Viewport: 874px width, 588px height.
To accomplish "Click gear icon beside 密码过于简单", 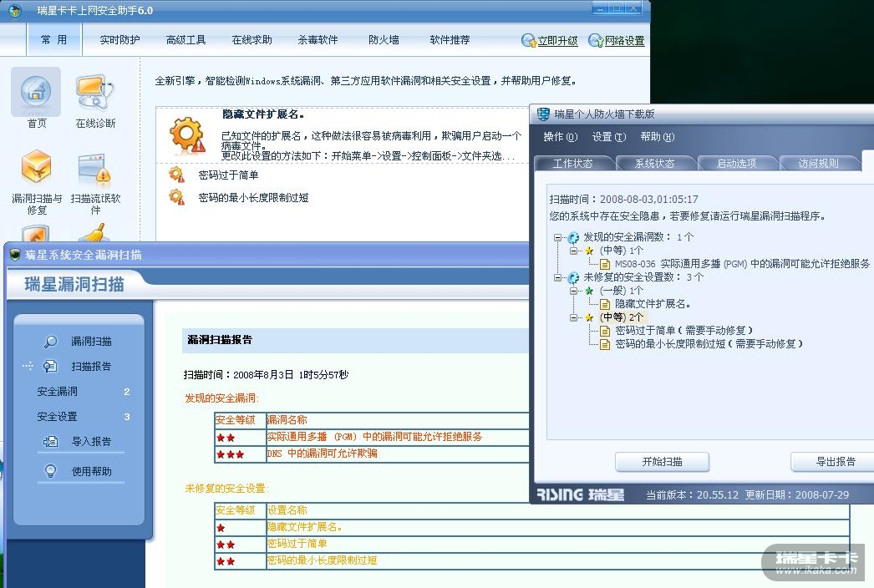I will (x=176, y=175).
